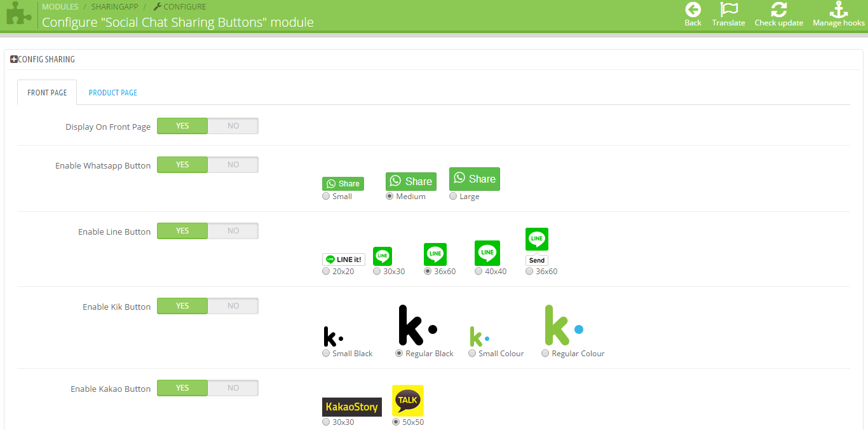The image size is (868, 430).
Task: Select the 20x20 Line radio button
Action: tap(326, 271)
